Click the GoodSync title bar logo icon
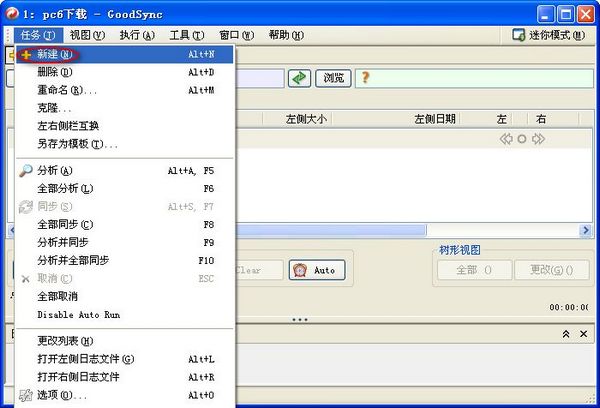Screen dimensions: 600x408 pyautogui.click(x=11, y=14)
